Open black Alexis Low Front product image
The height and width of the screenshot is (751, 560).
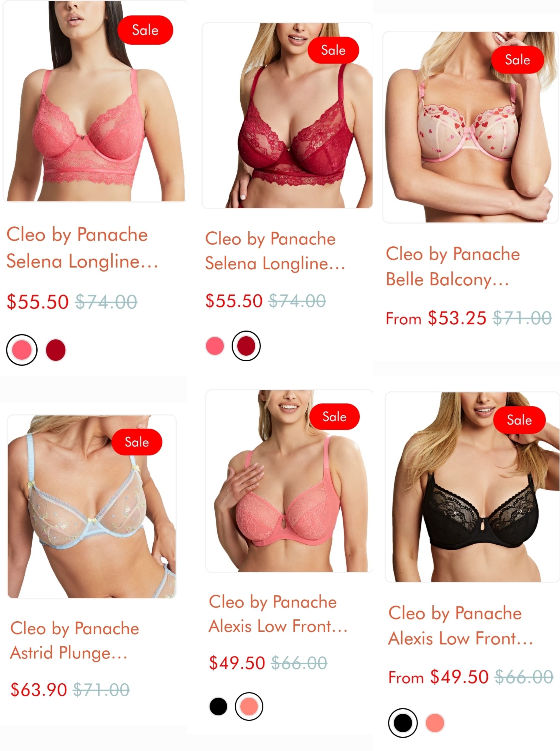click(x=472, y=487)
